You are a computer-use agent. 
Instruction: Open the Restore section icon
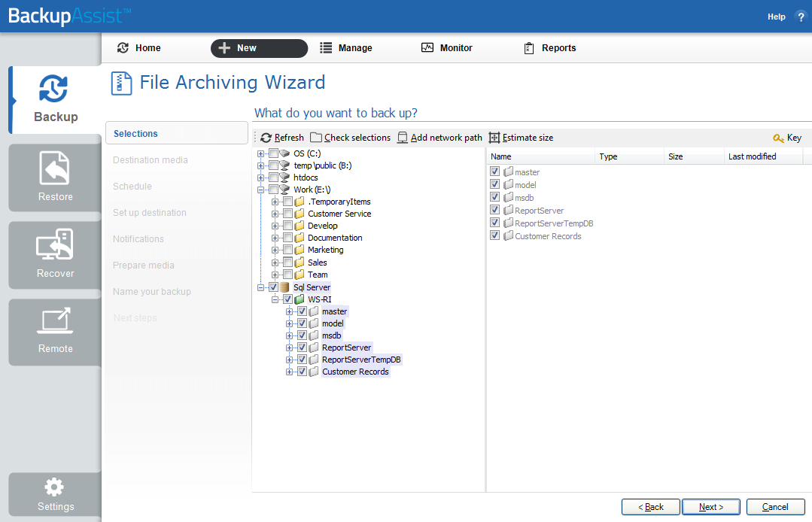click(54, 168)
